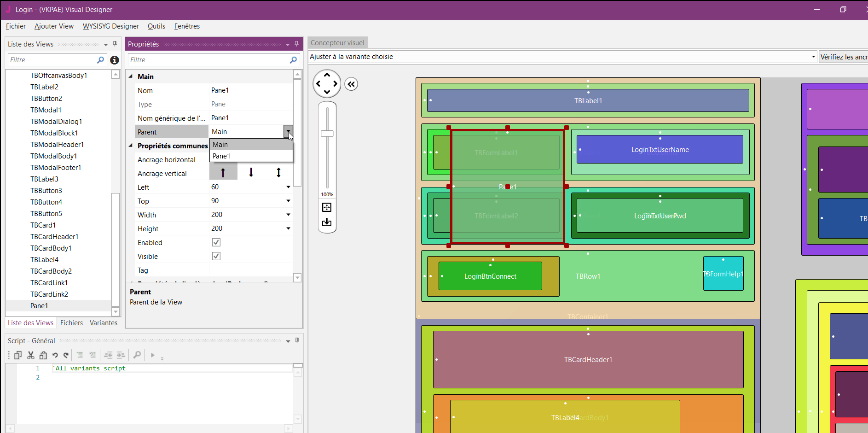Switch to the Fichiers tab
868x433 pixels.
pyautogui.click(x=71, y=323)
